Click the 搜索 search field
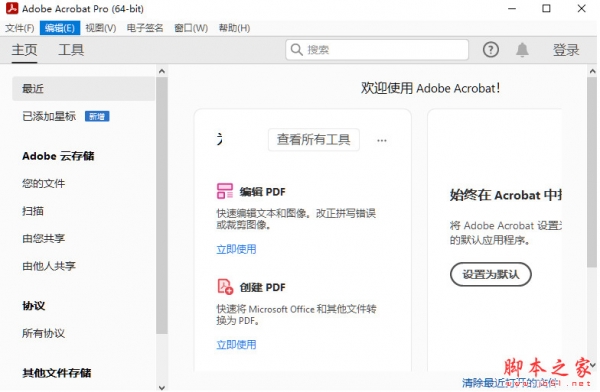 [x=377, y=50]
